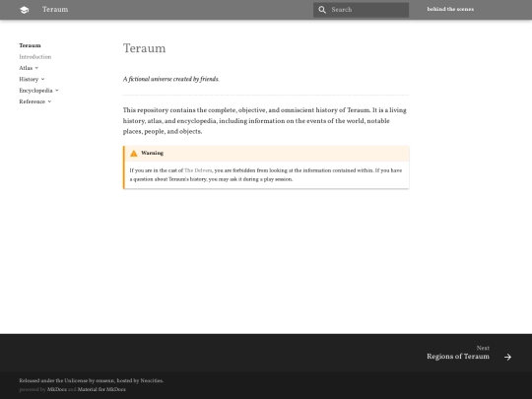Click the Teraum page heading
Viewport: 532px width, 399px height.
point(144,48)
